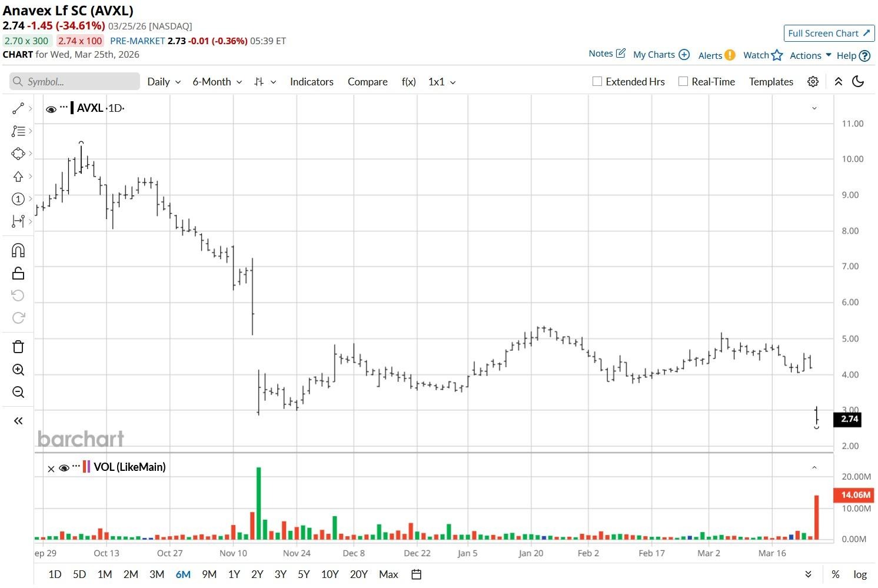Toggle VOL indicator visibility eye
878x588 pixels.
[64, 468]
